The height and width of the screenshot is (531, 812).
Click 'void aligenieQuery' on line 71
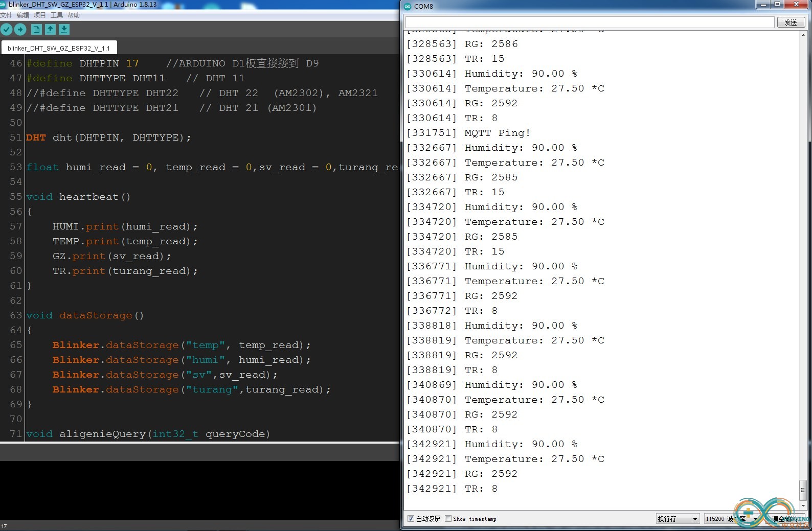pos(148,434)
